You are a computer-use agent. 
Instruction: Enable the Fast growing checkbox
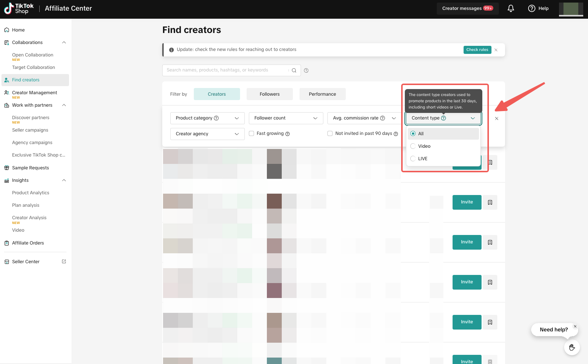coord(251,133)
